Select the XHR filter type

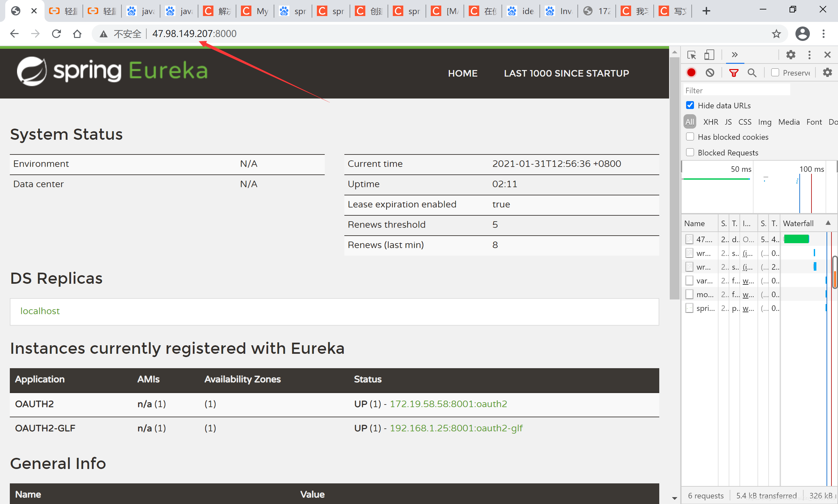click(711, 122)
